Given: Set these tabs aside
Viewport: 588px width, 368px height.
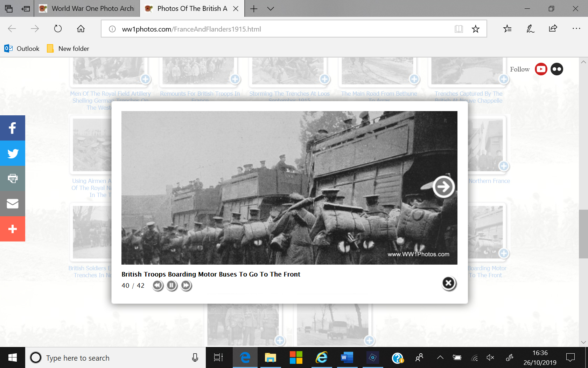Looking at the screenshot, I should pos(26,8).
